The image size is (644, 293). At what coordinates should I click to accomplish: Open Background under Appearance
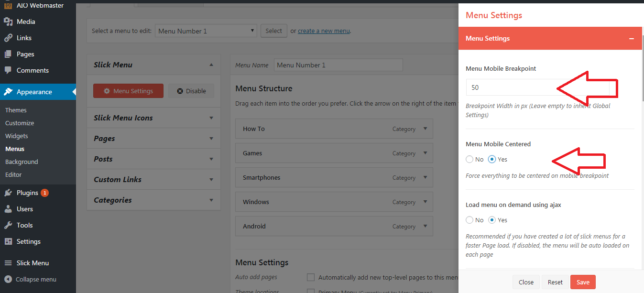coord(22,162)
